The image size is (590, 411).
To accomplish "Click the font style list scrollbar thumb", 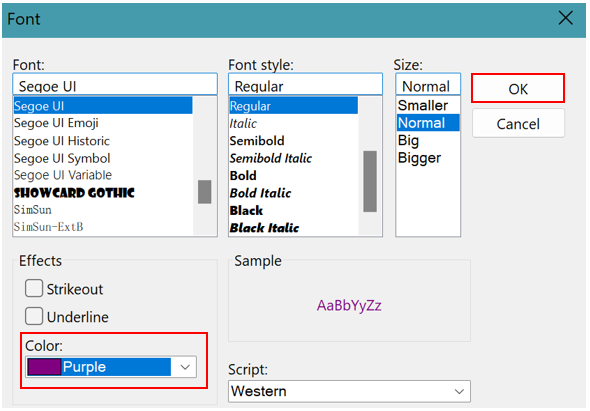I will 370,181.
